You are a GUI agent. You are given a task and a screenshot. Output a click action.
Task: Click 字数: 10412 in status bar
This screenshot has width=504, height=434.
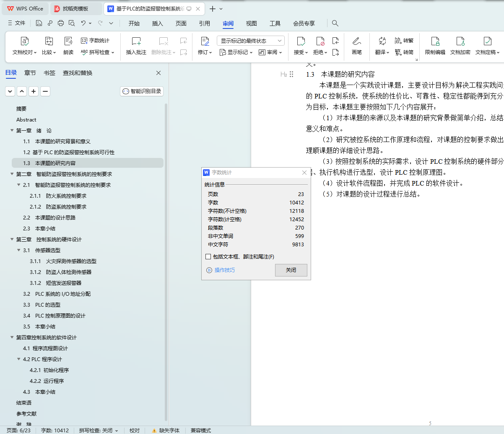[x=55, y=430]
